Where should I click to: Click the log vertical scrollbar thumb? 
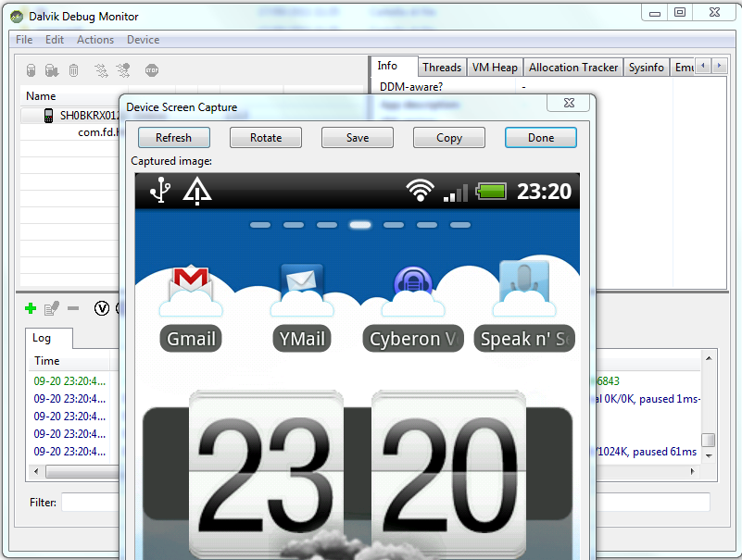[x=709, y=440]
